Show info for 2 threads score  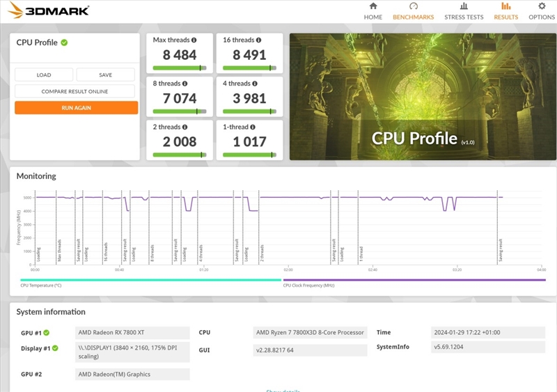point(185,127)
